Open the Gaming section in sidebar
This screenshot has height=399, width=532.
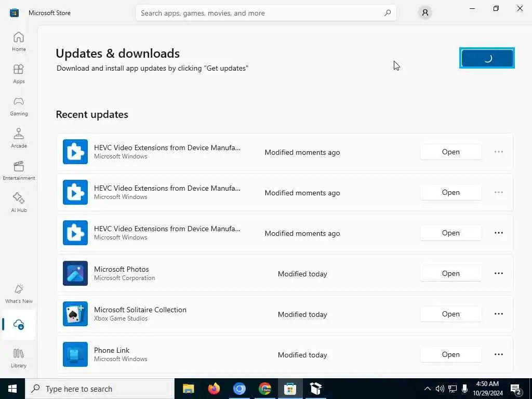pyautogui.click(x=19, y=106)
